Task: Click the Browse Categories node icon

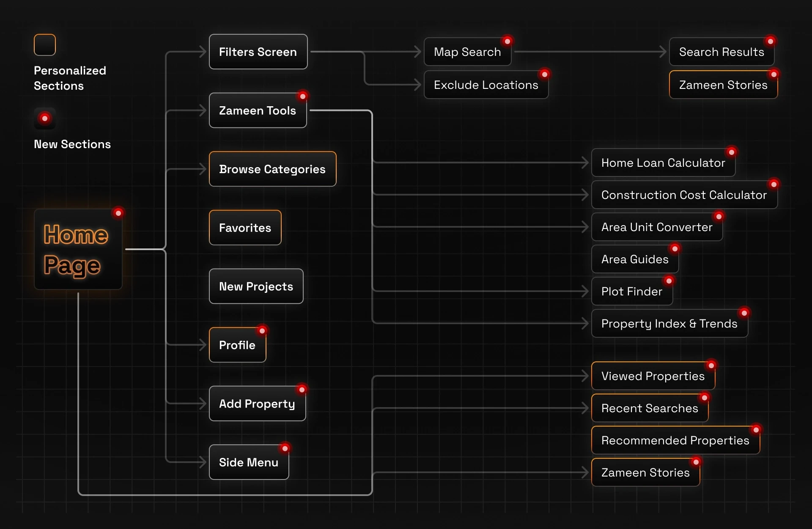Action: tap(272, 170)
